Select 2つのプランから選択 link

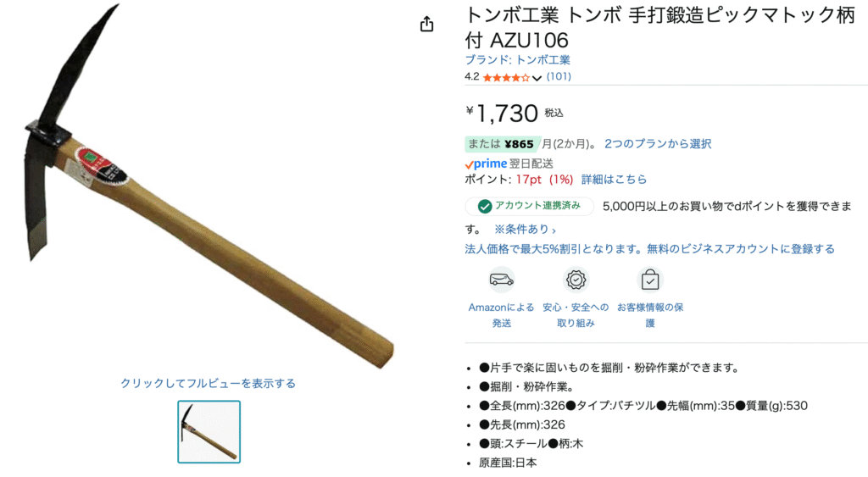click(x=658, y=144)
